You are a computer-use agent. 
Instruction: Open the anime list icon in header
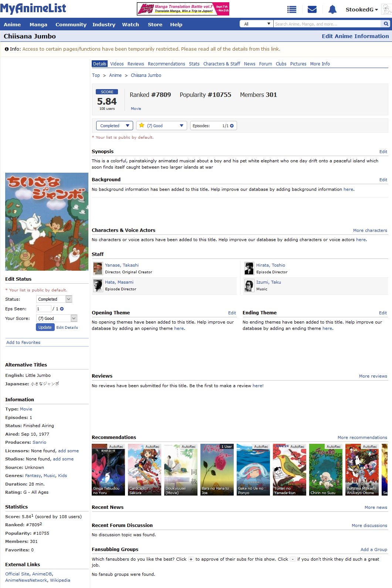(292, 10)
